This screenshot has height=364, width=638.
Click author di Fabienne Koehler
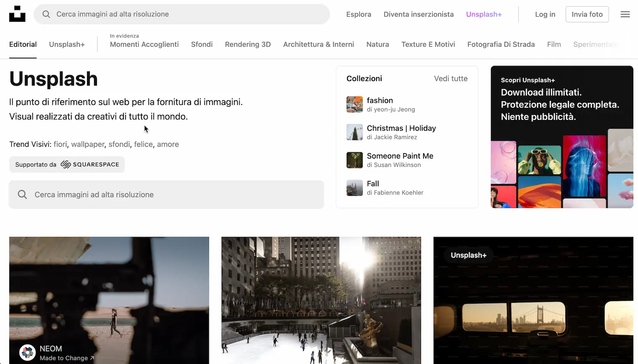(395, 192)
